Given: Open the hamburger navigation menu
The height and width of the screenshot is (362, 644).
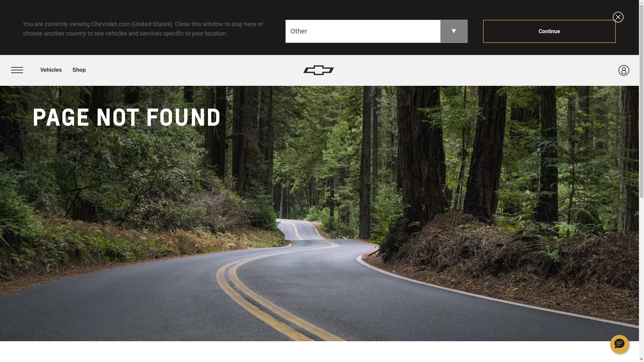Looking at the screenshot, I should (17, 70).
